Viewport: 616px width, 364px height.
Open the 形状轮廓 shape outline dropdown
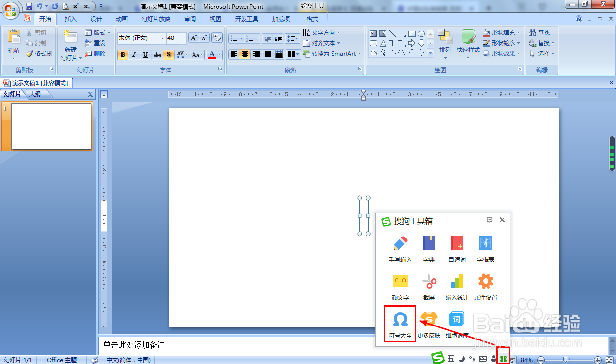[x=501, y=43]
